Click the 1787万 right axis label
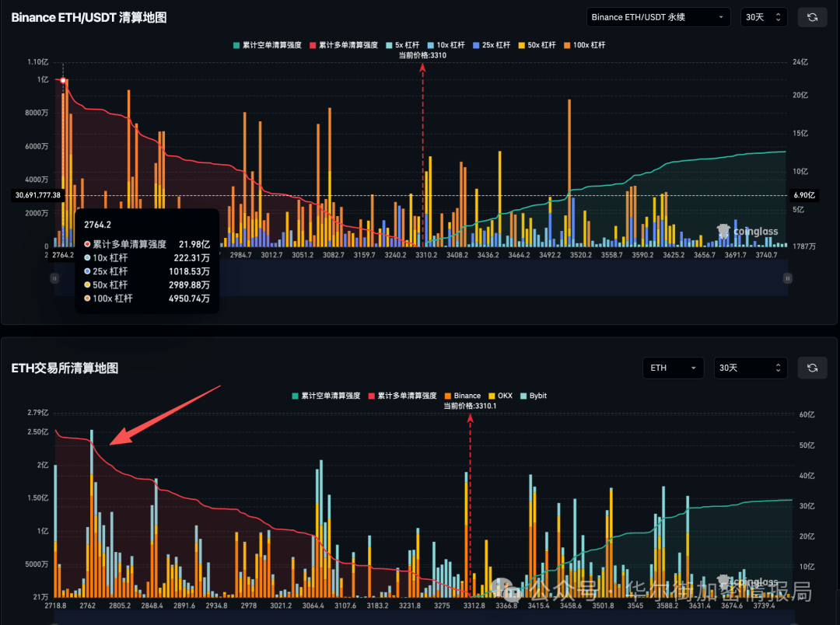This screenshot has width=840, height=625. coord(804,246)
